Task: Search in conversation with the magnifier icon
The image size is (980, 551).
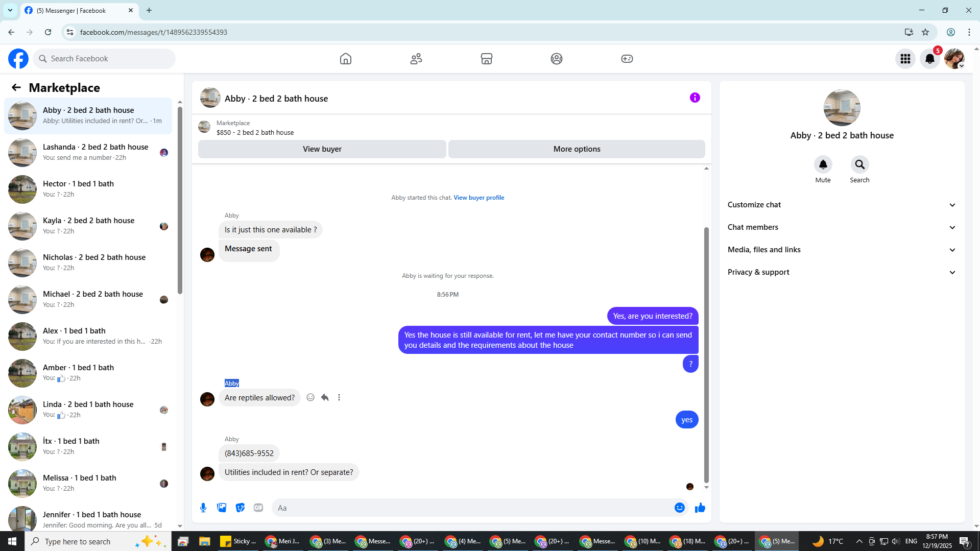Action: point(860,164)
